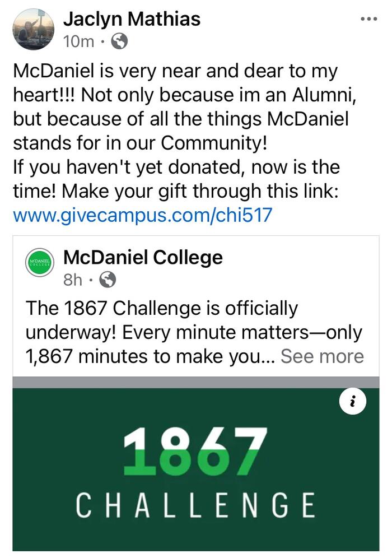
Task: Tap the info icon on the image
Action: tap(353, 402)
